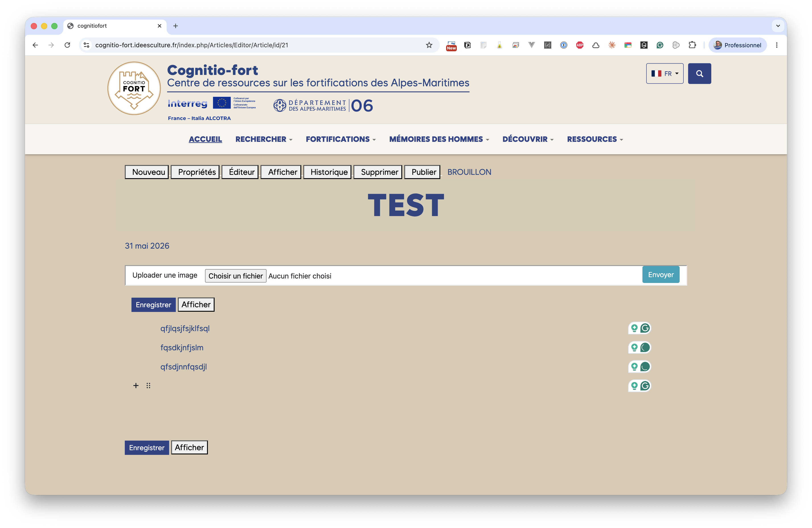This screenshot has height=528, width=812.
Task: Open the Propriétés tab
Action: pos(195,172)
